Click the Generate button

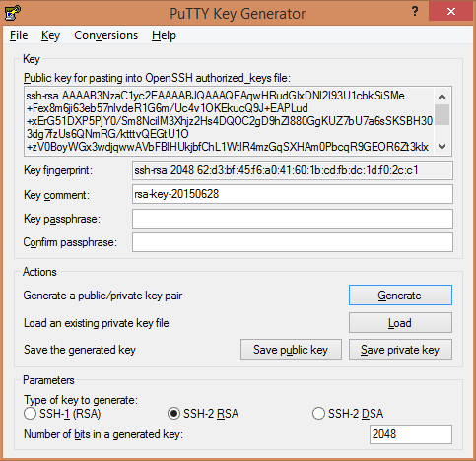pos(400,296)
